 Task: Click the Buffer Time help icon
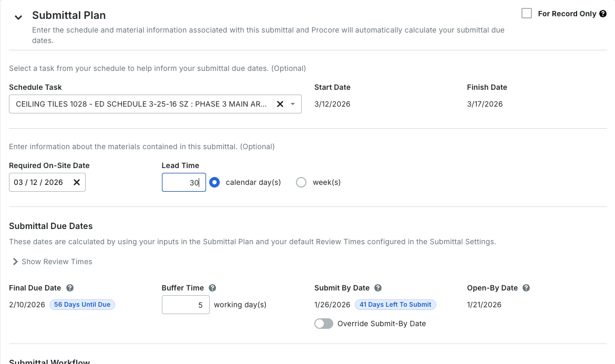212,288
